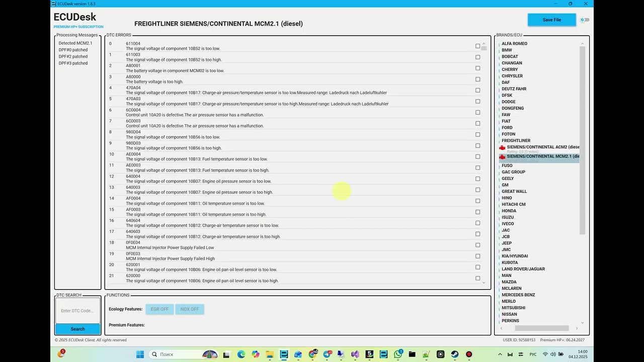Expand LAND ROVER/JAGUAR brand in list
Image resolution: width=644 pixels, height=362 pixels.
click(523, 269)
